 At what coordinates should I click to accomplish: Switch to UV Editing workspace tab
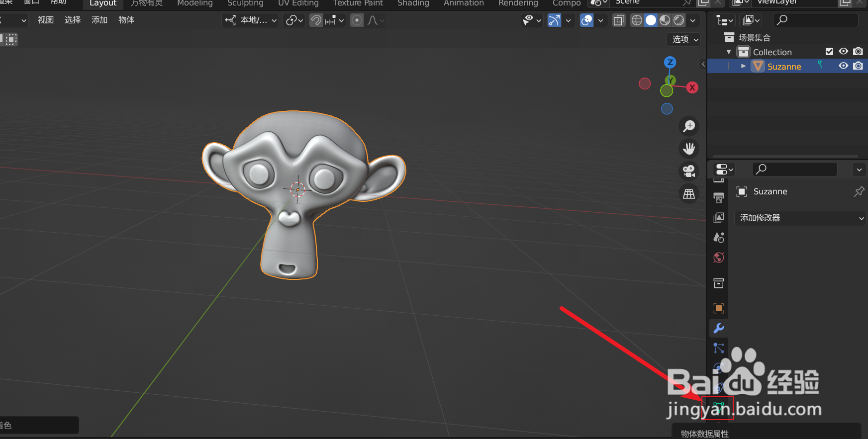click(x=298, y=3)
